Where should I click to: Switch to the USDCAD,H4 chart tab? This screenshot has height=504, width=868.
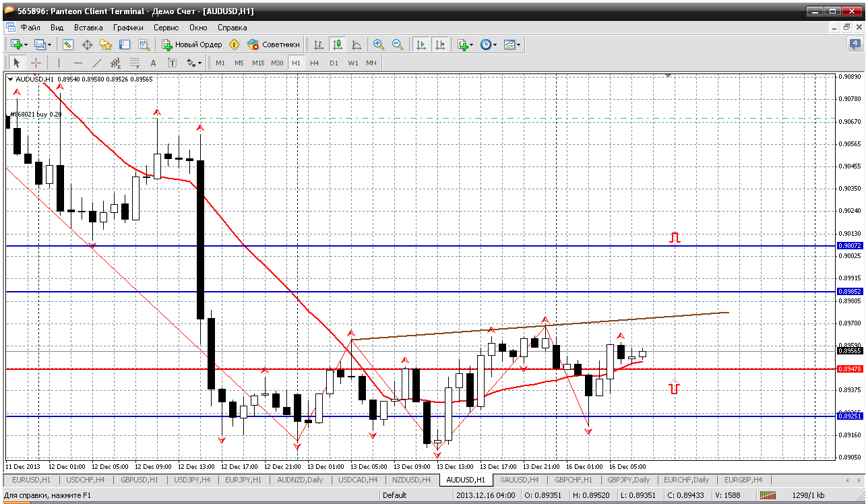357,480
